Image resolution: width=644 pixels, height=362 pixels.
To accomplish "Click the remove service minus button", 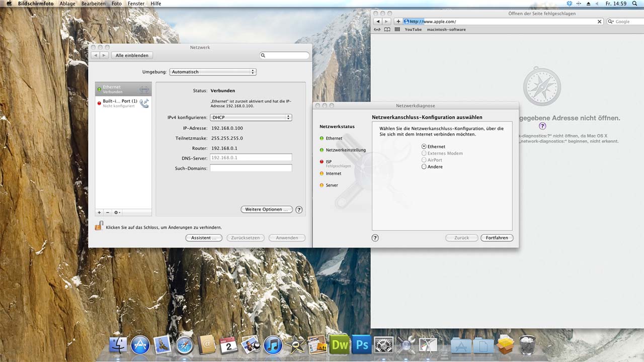I will 108,213.
